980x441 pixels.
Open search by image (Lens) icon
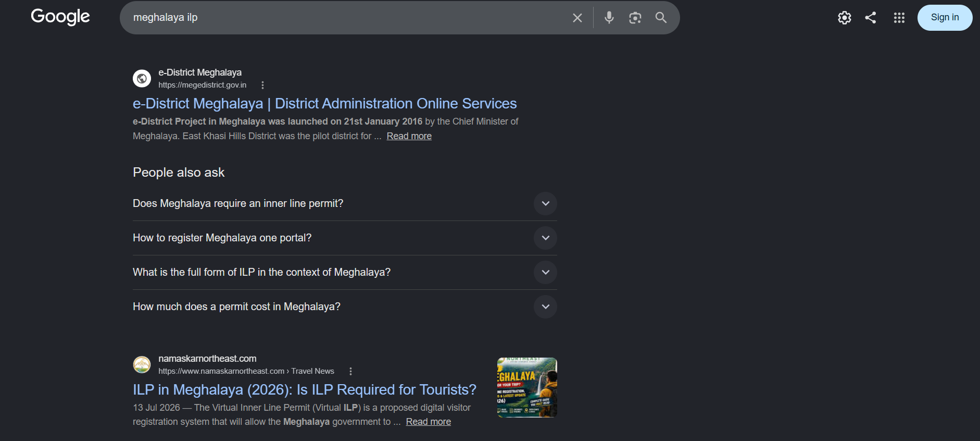point(635,18)
